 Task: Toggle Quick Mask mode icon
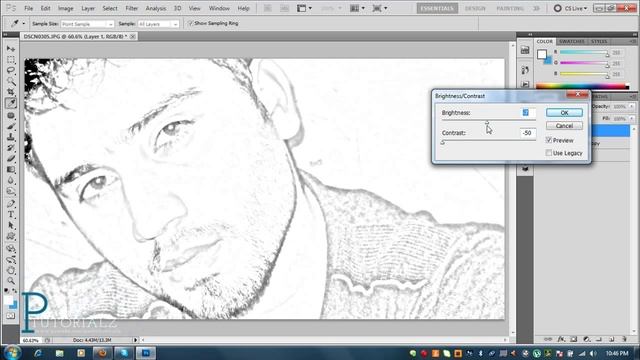pyautogui.click(x=11, y=316)
